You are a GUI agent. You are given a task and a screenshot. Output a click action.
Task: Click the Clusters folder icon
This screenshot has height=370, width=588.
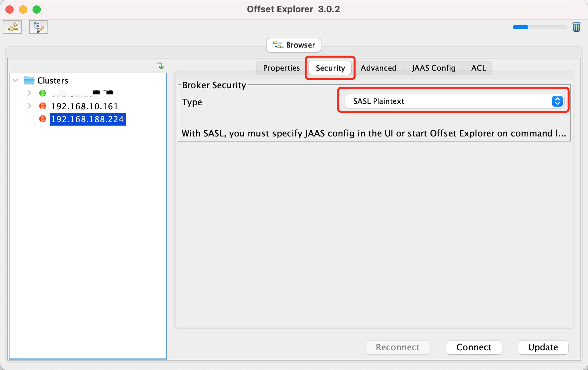click(x=29, y=80)
